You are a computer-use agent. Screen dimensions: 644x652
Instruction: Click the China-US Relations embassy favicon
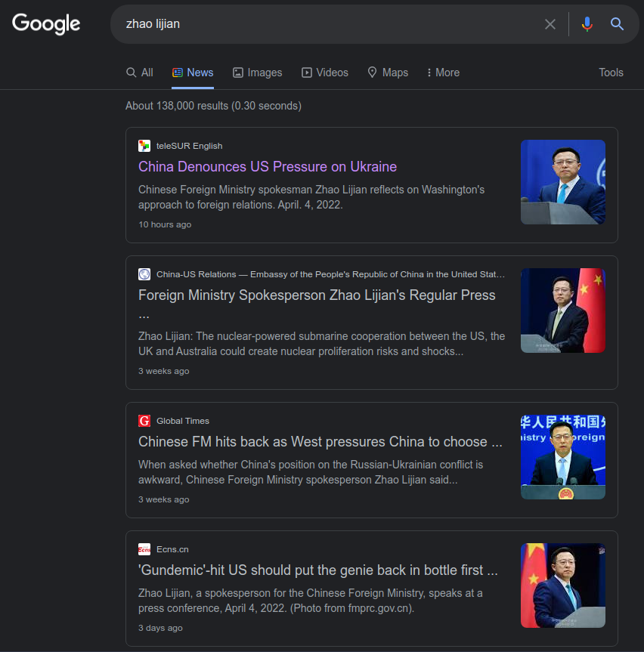(144, 274)
